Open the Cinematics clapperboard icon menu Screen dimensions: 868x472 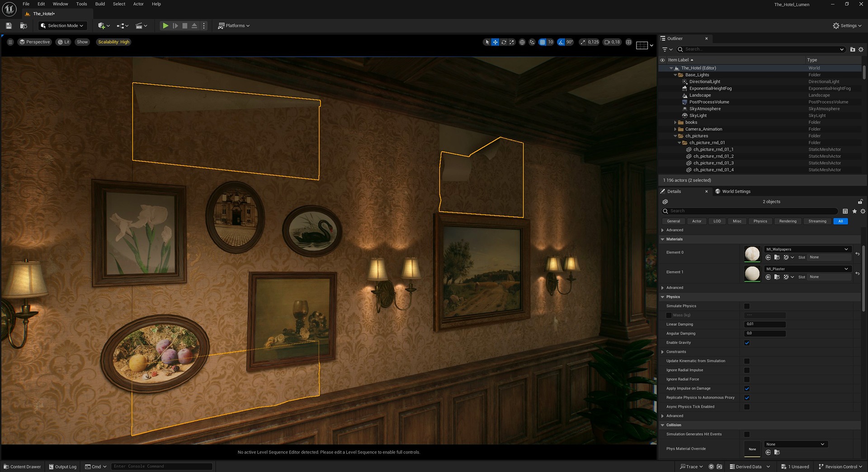pos(142,26)
